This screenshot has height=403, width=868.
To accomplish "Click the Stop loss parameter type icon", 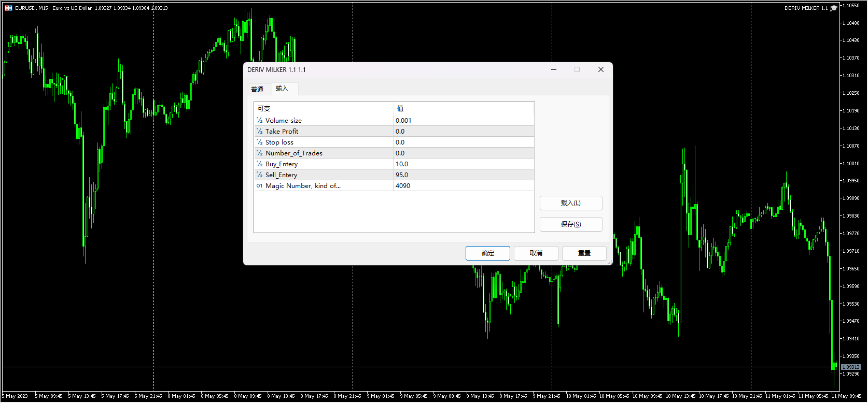I will pos(260,142).
